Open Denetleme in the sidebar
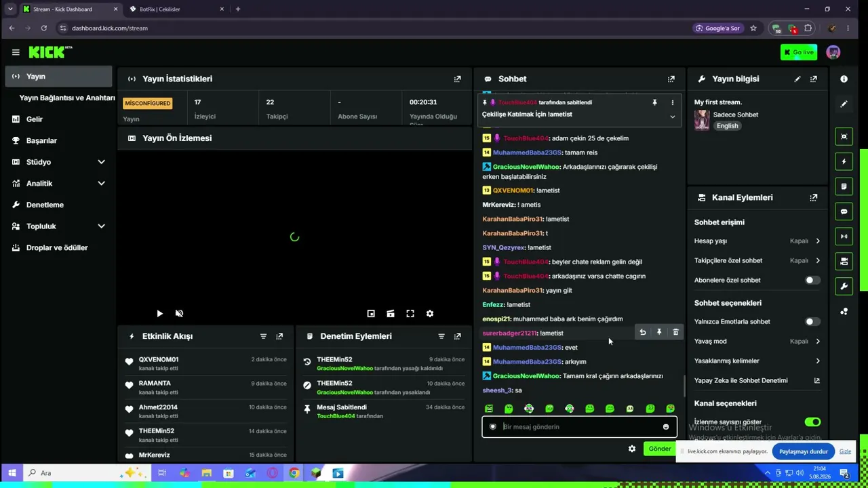 point(58,205)
